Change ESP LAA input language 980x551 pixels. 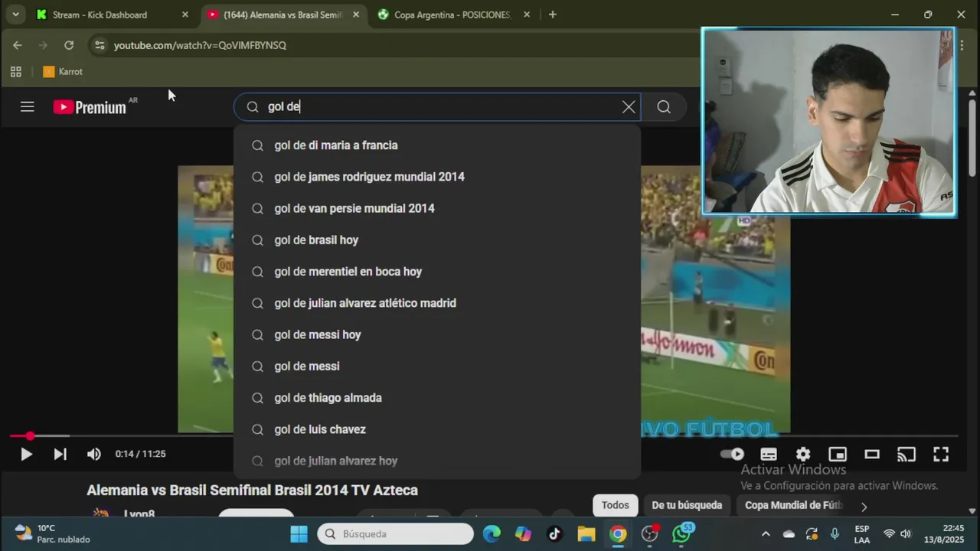coord(862,534)
